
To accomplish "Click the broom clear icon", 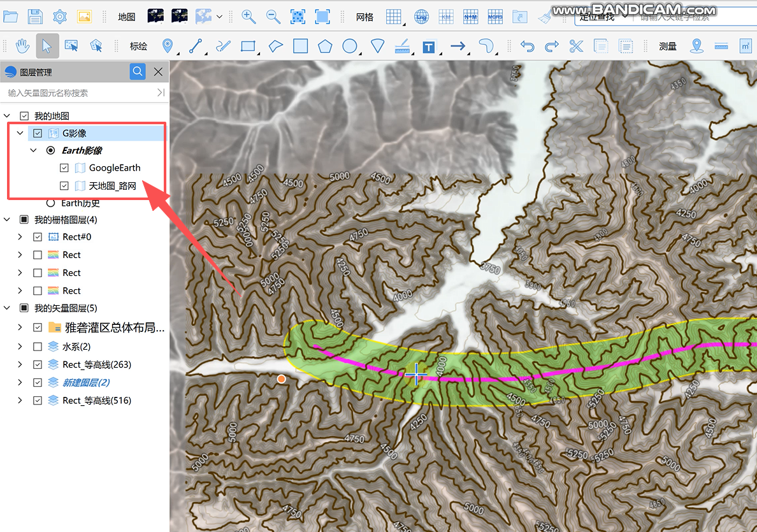I will [x=545, y=17].
